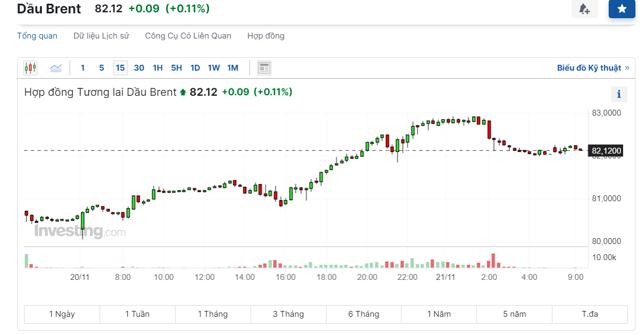Choose the 1 Tuần range button

(x=138, y=314)
